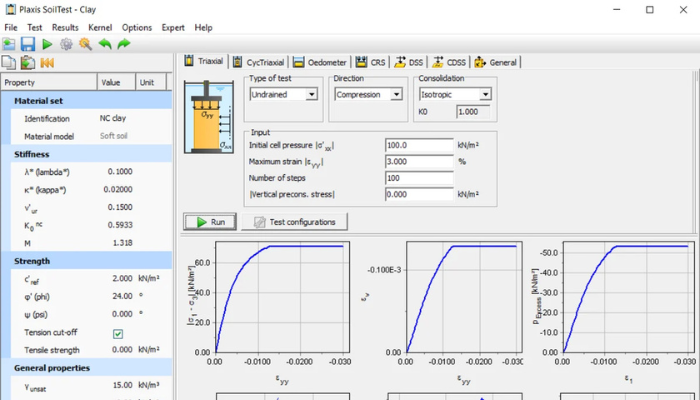Click the open material image icon in toolbar
The height and width of the screenshot is (400, 700).
tap(8, 44)
